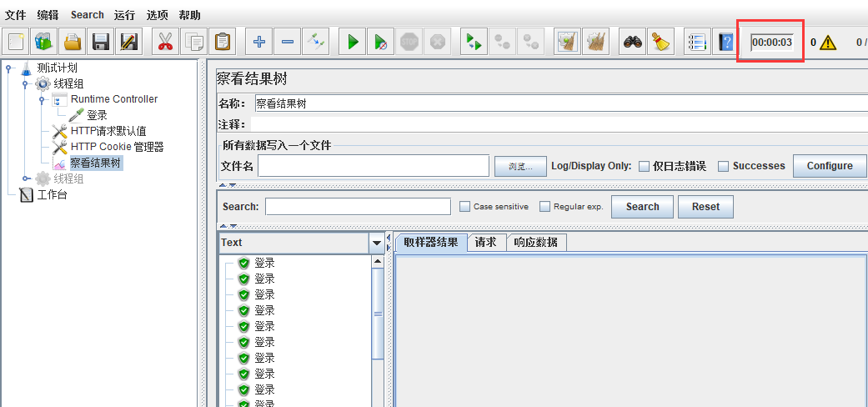Click the clipboard Paste icon
The height and width of the screenshot is (407, 868).
(223, 41)
